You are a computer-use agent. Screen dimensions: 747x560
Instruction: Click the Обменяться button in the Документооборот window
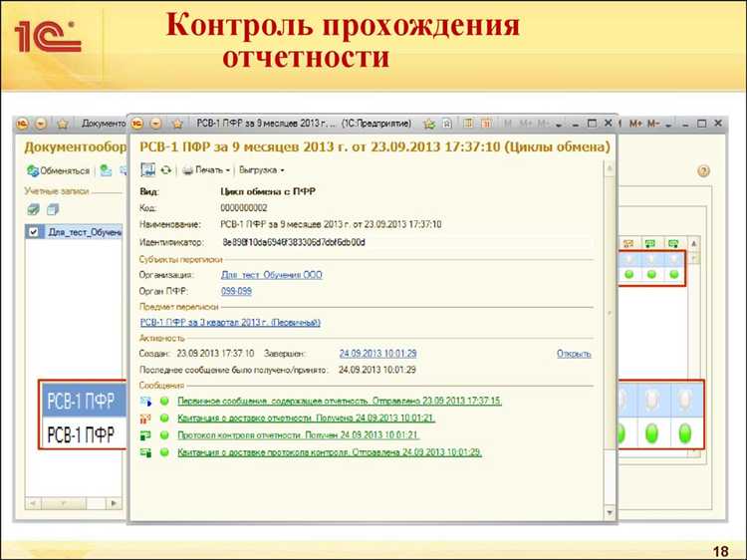point(58,170)
